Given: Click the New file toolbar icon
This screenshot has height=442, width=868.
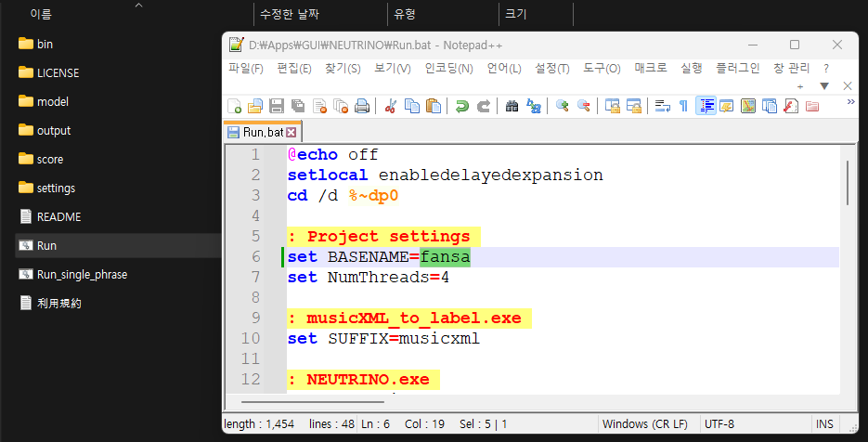Looking at the screenshot, I should [235, 107].
